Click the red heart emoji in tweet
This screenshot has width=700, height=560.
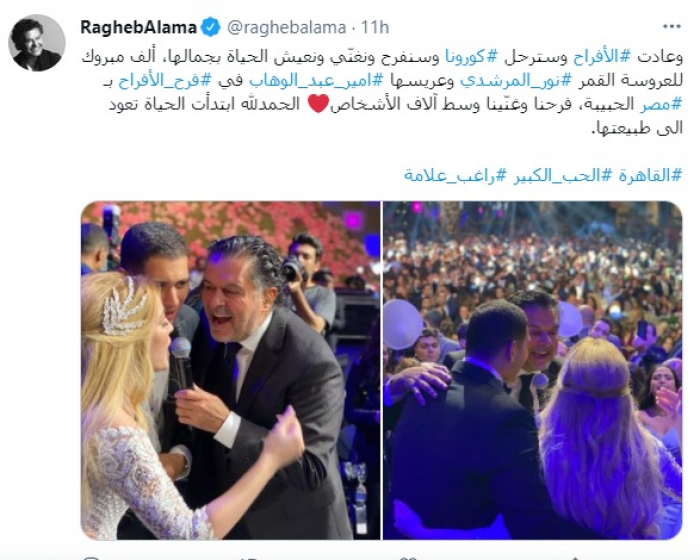319,104
